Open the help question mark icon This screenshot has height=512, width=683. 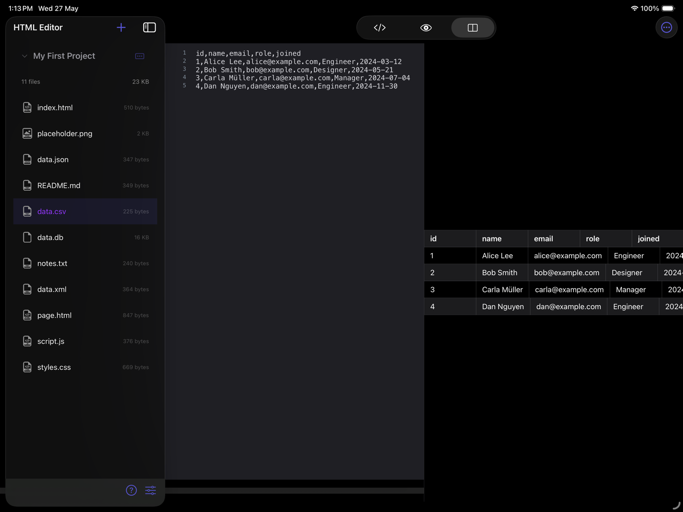131,490
